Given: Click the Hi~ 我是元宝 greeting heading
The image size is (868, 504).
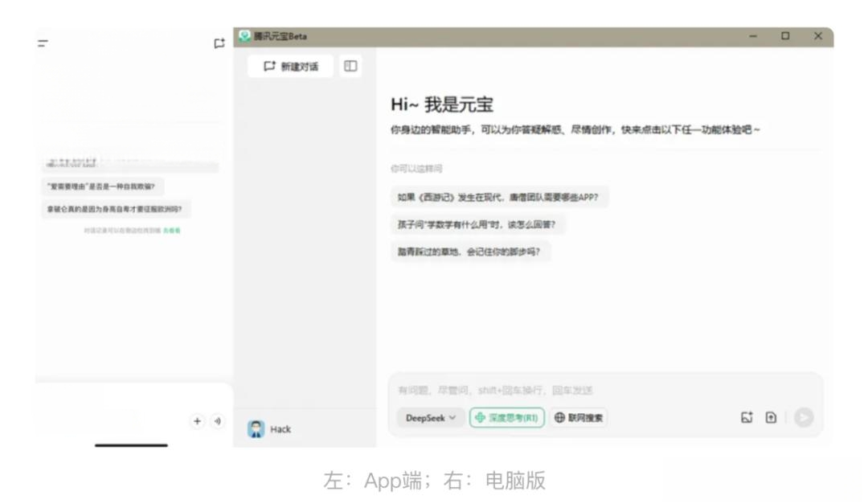Looking at the screenshot, I should 442,104.
